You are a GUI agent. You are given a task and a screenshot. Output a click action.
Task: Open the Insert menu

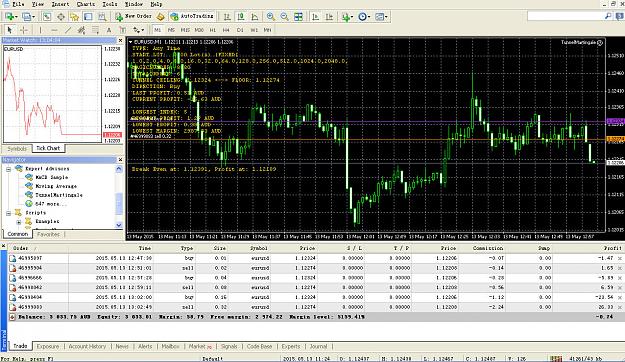(x=60, y=4)
